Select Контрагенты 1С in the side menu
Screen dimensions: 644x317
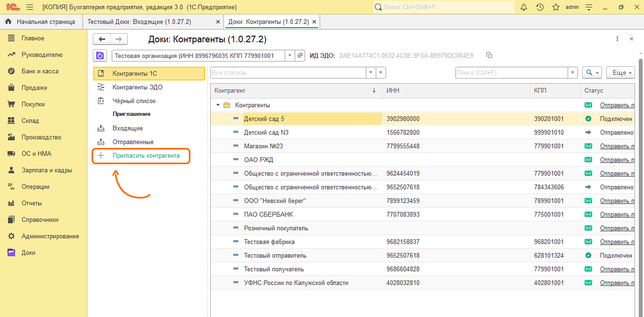click(149, 74)
